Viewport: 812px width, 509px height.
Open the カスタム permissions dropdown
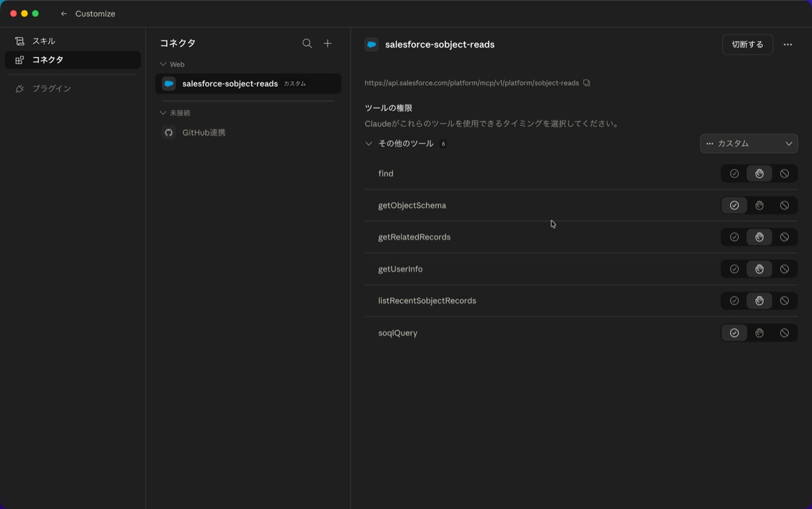pyautogui.click(x=749, y=143)
